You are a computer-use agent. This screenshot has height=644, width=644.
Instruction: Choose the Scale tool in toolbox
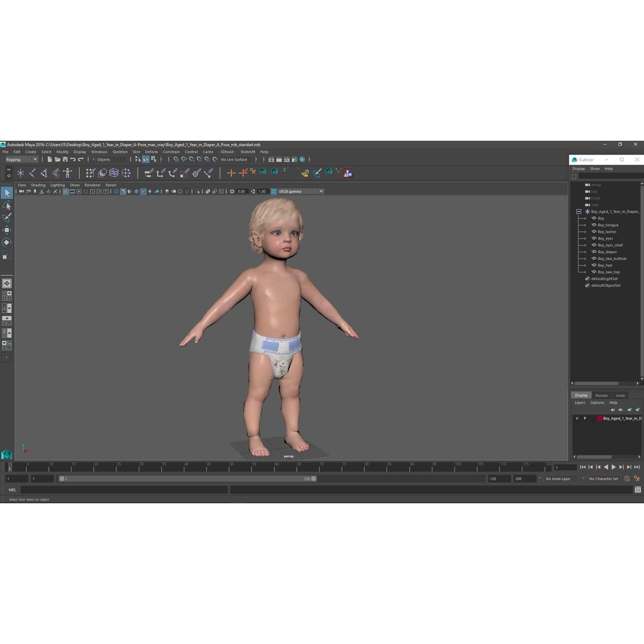(7, 255)
